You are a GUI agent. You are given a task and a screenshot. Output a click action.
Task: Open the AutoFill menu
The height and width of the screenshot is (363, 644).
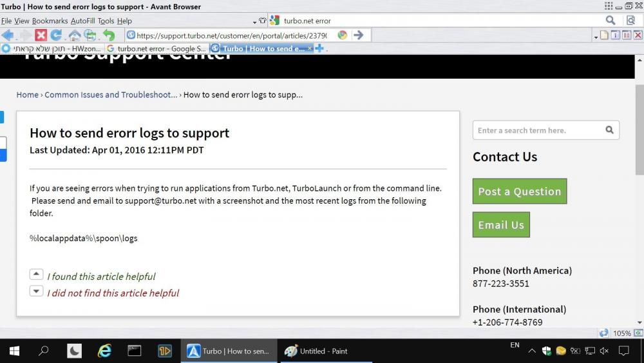pos(82,21)
